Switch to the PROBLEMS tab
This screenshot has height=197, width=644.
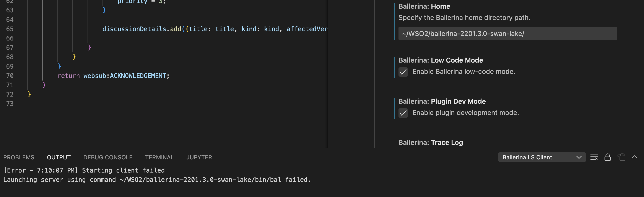click(x=19, y=157)
